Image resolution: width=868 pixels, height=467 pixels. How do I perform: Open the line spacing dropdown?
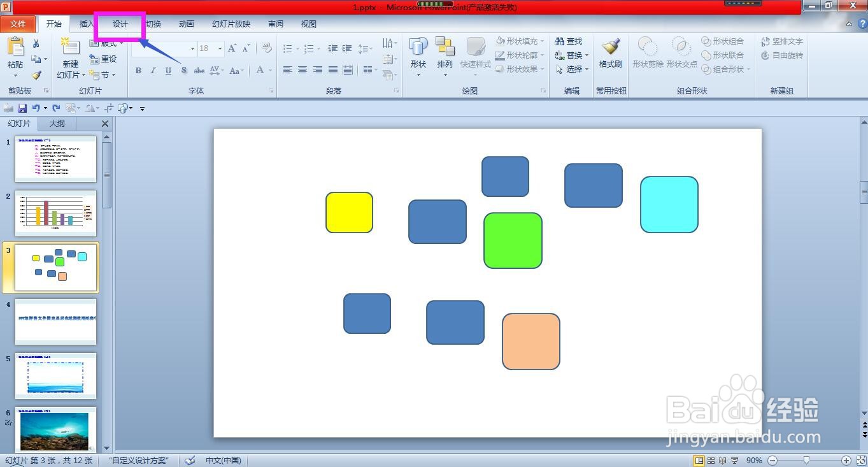tap(366, 49)
